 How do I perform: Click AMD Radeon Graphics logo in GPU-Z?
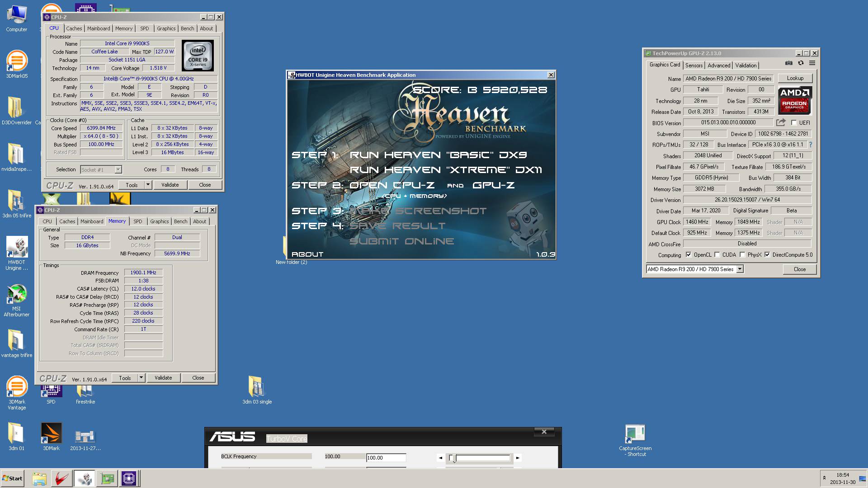795,100
